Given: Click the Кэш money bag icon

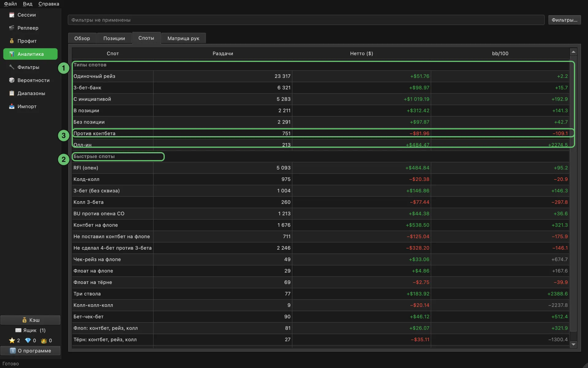Looking at the screenshot, I should point(24,320).
